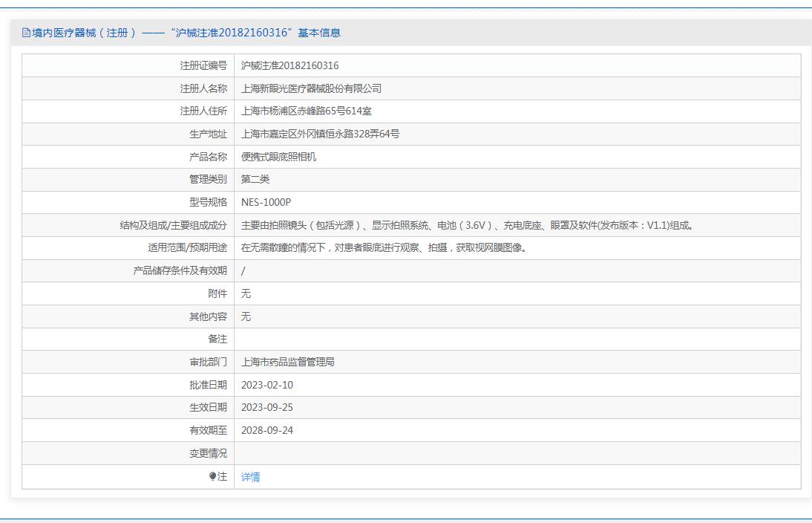
Task: Click the 型号规格 label cell
Action: [128, 202]
